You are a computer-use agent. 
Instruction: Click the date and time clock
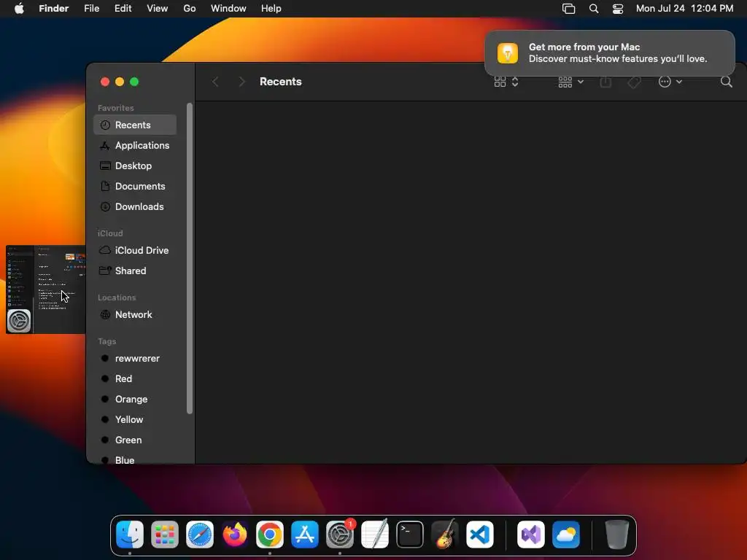pos(684,8)
